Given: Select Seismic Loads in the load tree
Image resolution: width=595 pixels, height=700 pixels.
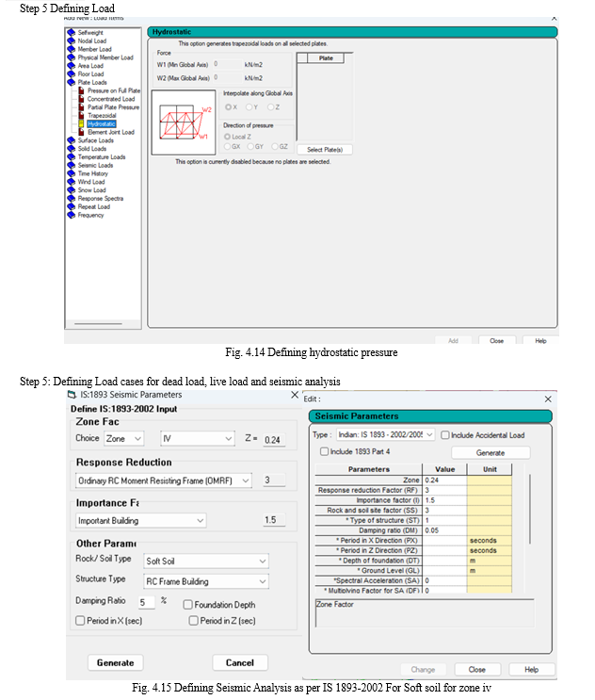Looking at the screenshot, I should pyautogui.click(x=95, y=165).
